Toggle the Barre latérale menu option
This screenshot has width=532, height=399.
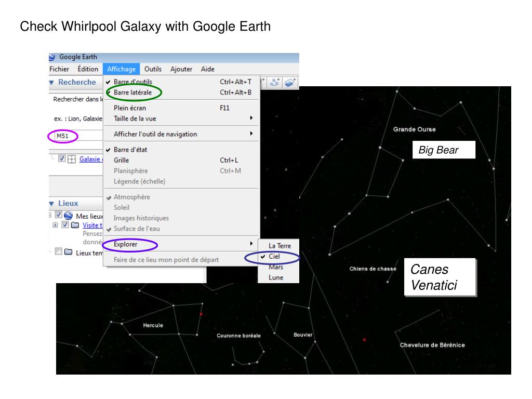click(x=182, y=92)
